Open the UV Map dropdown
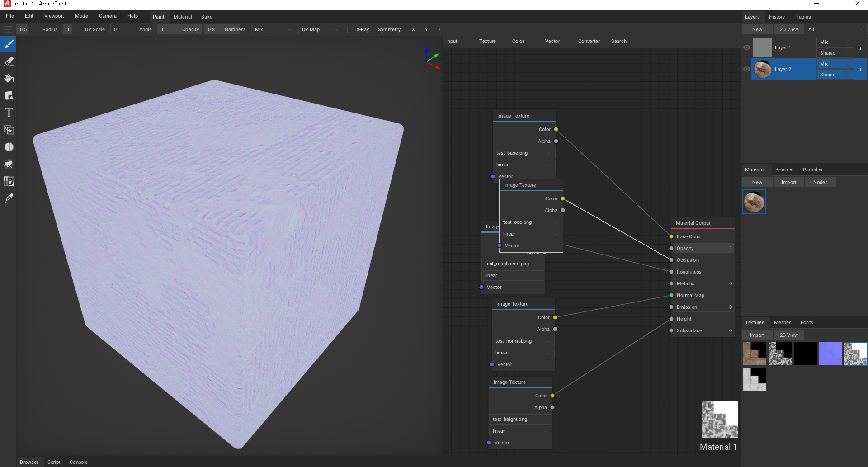 tap(320, 29)
